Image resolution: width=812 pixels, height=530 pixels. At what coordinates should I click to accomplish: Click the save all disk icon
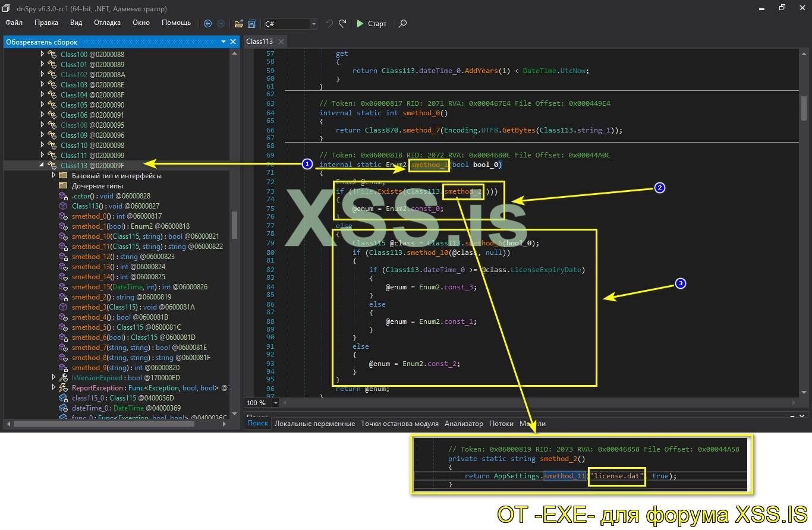(252, 24)
